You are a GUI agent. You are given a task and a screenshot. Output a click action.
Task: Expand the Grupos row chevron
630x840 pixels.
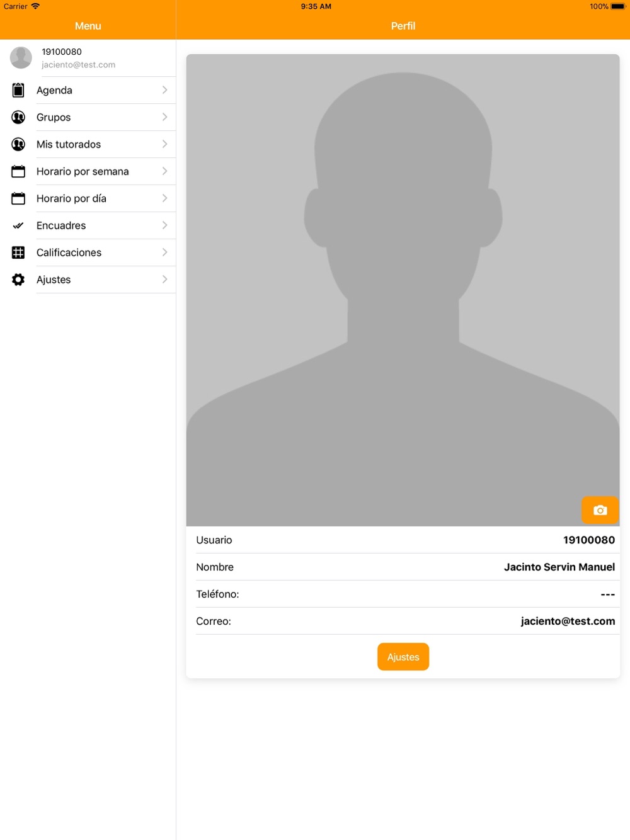pyautogui.click(x=164, y=117)
